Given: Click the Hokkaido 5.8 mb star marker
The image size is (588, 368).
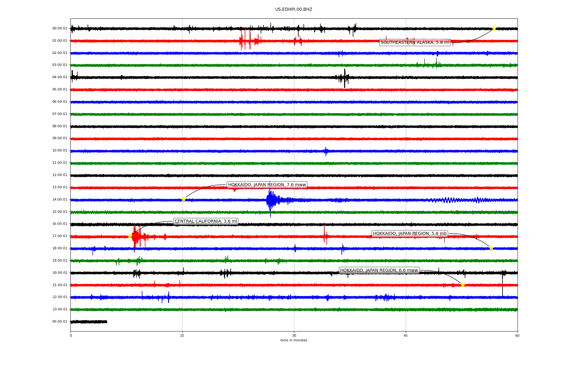Looking at the screenshot, I should 491,248.
